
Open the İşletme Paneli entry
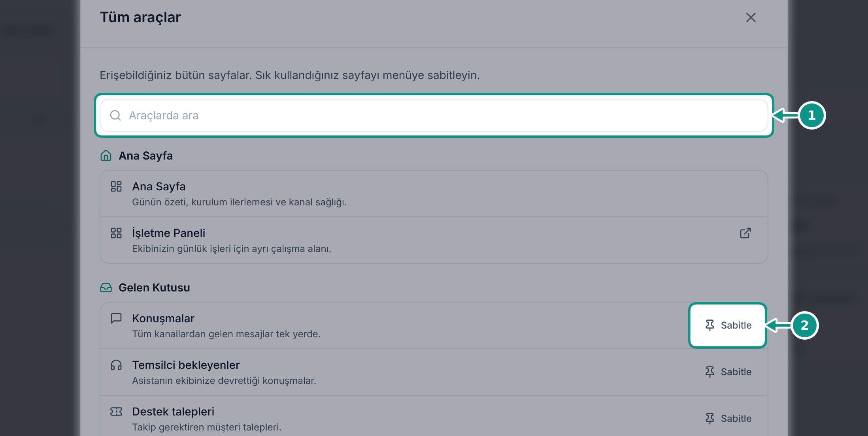(x=434, y=240)
